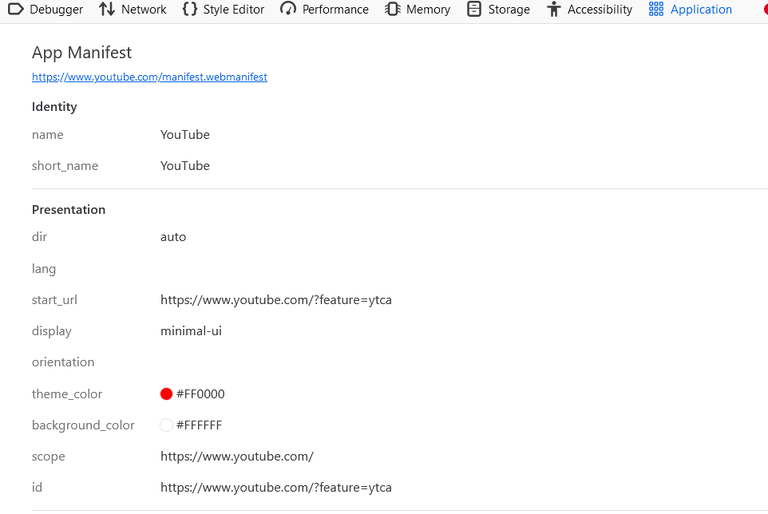Viewport: 768px width, 514px height.
Task: Select the #FFFFFF background color value
Action: tap(199, 425)
